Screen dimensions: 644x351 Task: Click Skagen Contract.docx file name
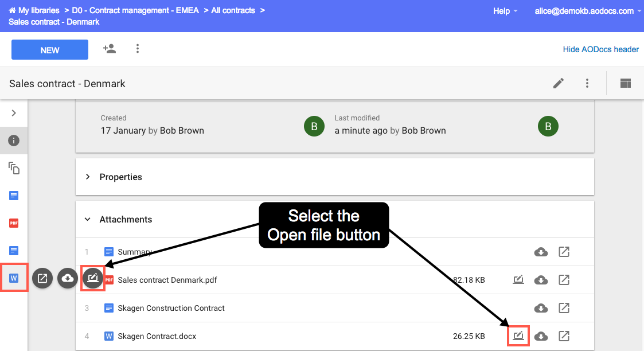click(x=157, y=336)
